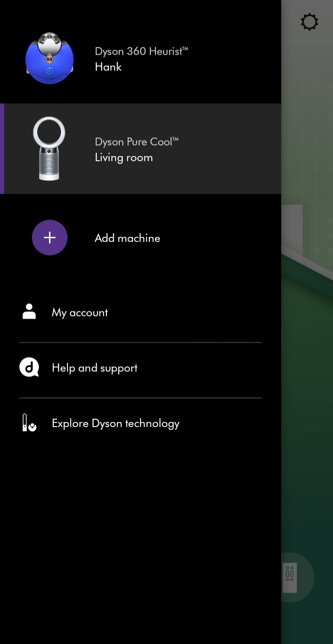The height and width of the screenshot is (644, 333).
Task: Open My account
Action: pyautogui.click(x=141, y=313)
